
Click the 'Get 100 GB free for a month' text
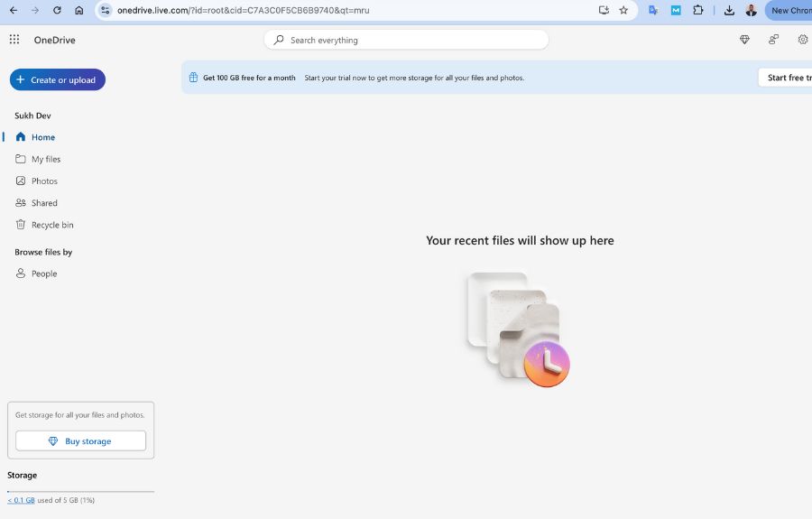tap(249, 78)
